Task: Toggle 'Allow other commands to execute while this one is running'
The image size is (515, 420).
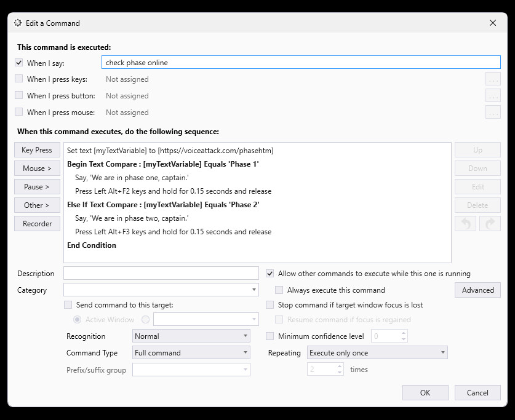Action: pyautogui.click(x=269, y=274)
